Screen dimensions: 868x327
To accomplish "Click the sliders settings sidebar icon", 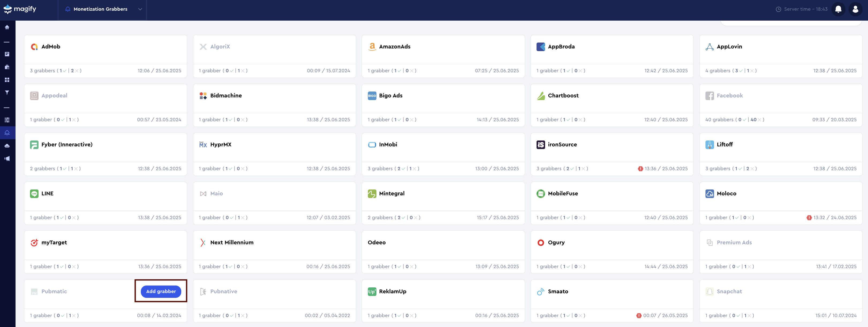I will coord(7,120).
